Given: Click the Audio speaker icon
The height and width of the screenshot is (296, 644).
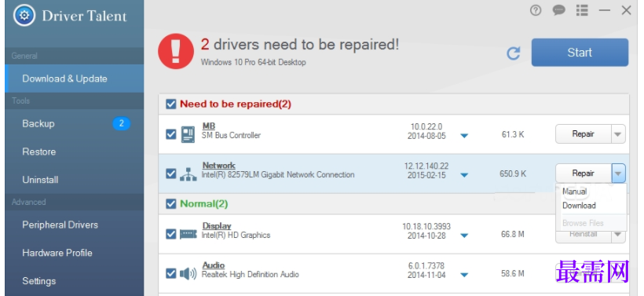Looking at the screenshot, I should click(188, 273).
